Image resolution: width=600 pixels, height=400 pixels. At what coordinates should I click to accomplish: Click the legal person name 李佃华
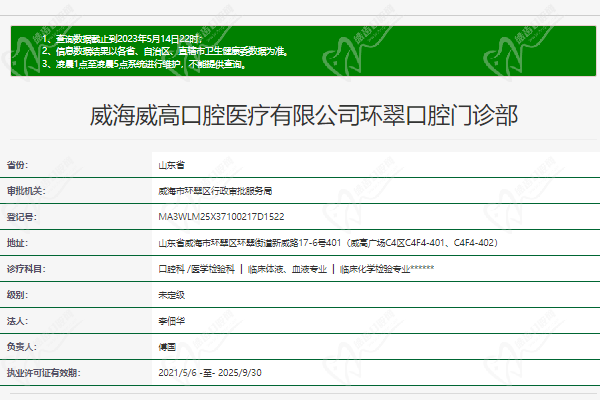pos(171,321)
